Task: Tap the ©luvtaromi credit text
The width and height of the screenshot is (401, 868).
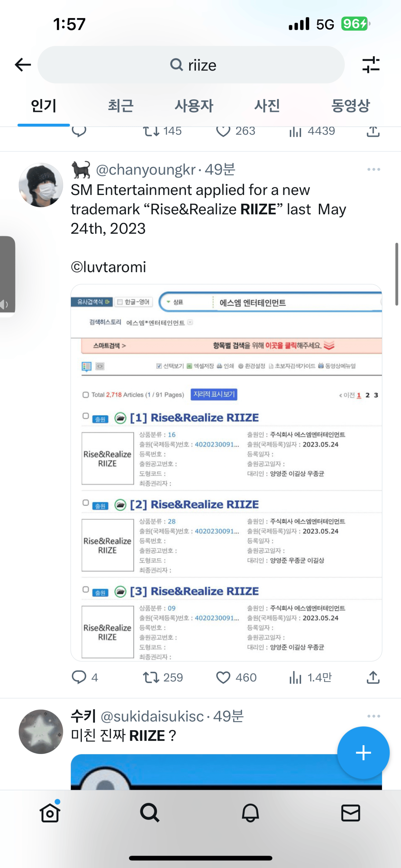Action: pos(108,267)
